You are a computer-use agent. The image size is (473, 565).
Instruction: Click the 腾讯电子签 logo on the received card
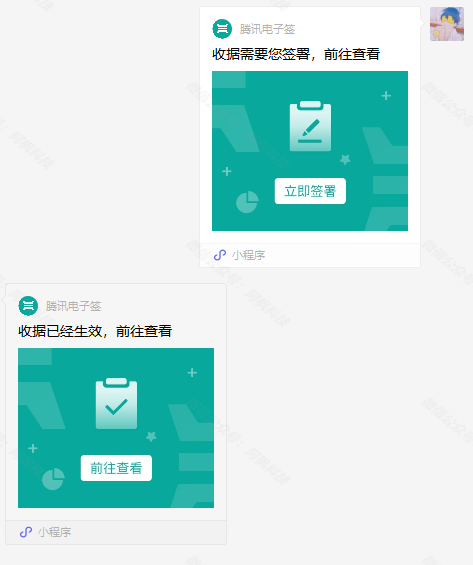pos(28,306)
